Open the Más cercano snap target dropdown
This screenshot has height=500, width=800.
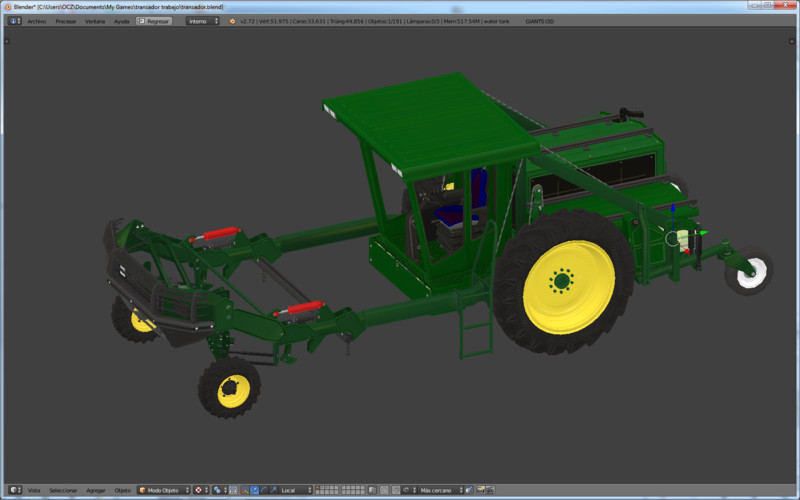pyautogui.click(x=441, y=490)
